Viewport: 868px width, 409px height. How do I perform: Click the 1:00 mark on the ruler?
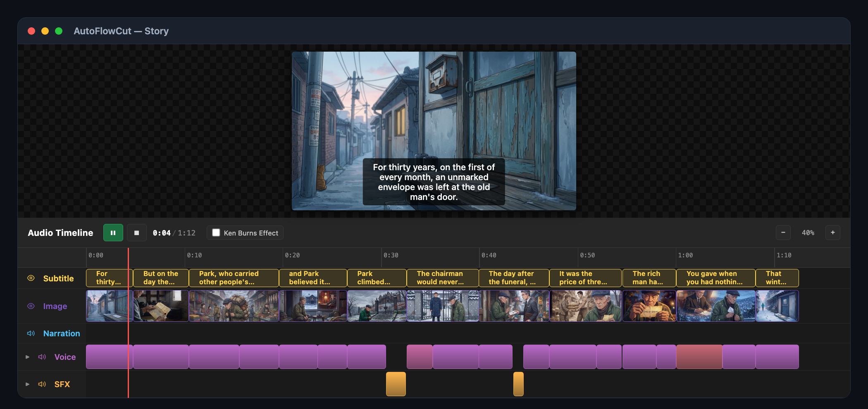tap(685, 255)
